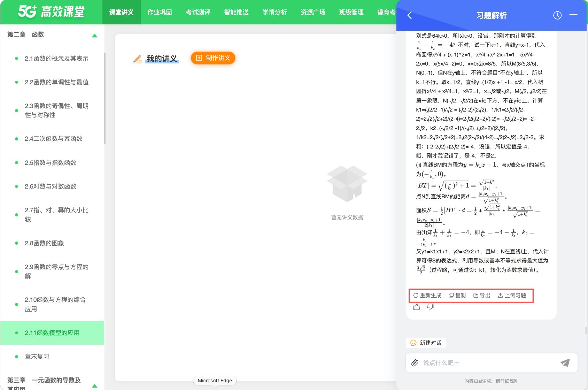Select 2.4二次函数与幂函数

[x=52, y=139]
